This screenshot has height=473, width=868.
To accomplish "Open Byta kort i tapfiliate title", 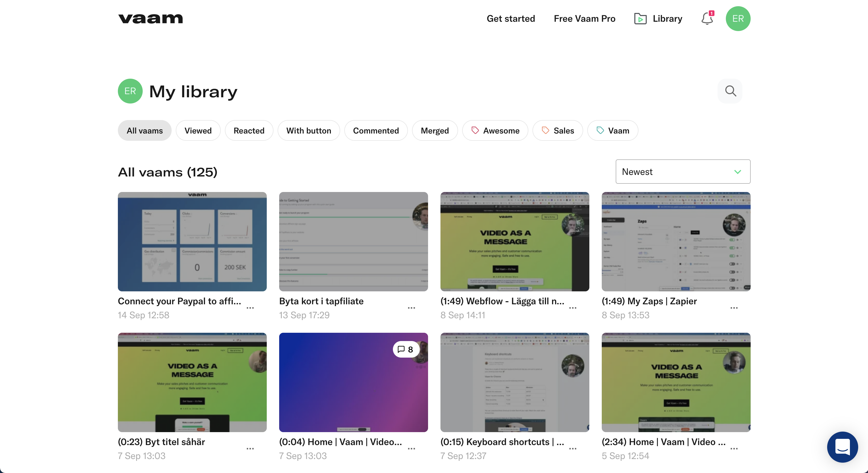I will click(322, 301).
